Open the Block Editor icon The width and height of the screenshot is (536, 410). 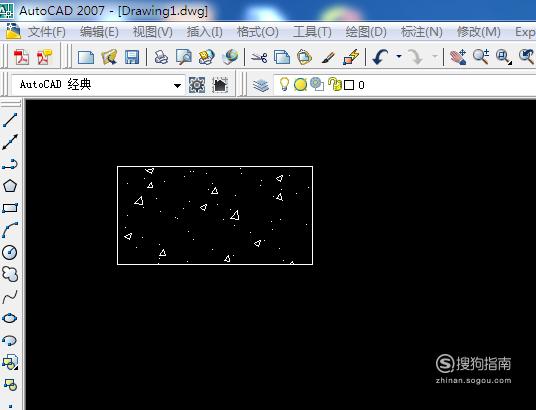click(351, 57)
